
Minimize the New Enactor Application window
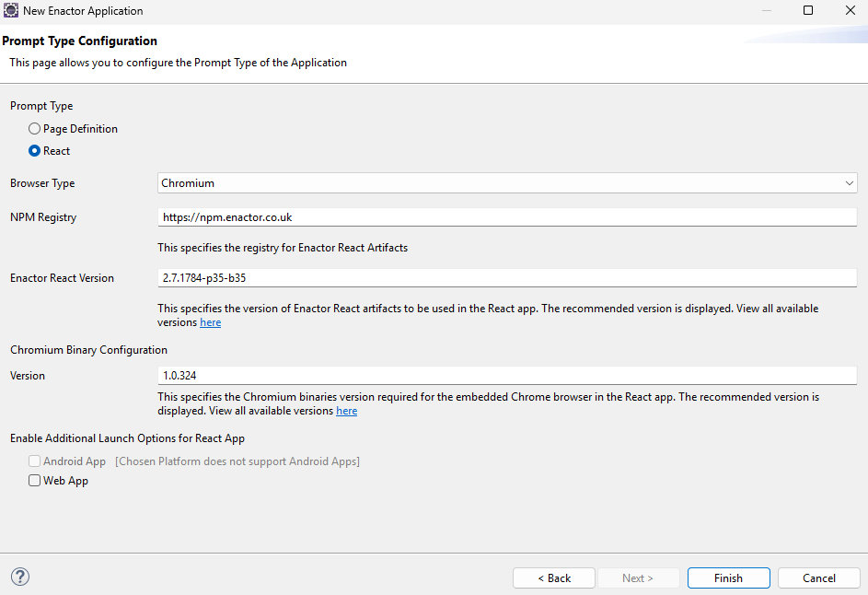tap(766, 11)
